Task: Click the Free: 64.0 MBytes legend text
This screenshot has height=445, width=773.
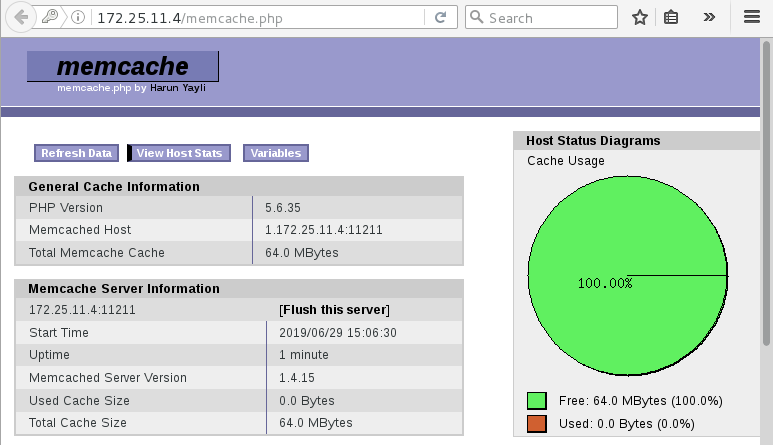Action: tap(640, 401)
